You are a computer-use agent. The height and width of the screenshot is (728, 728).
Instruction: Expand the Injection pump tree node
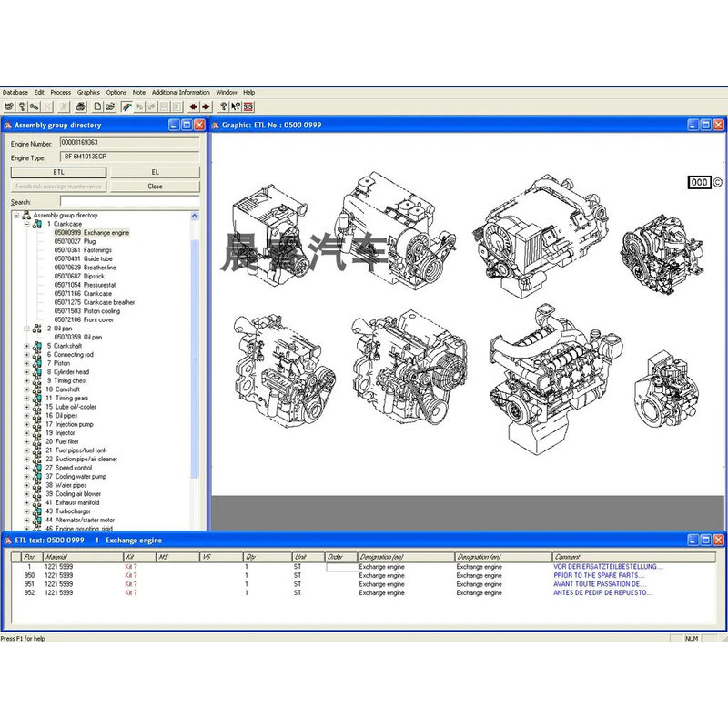click(x=27, y=424)
